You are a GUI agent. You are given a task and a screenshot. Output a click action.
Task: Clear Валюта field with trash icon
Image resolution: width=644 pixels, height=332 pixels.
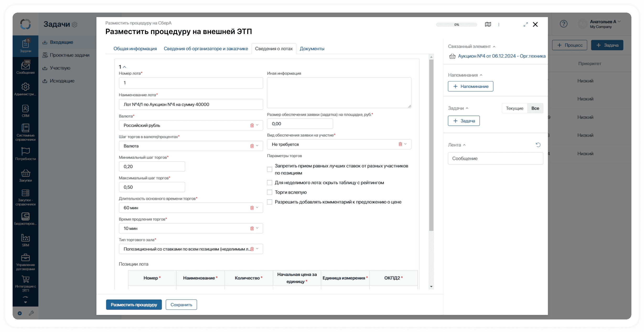pyautogui.click(x=252, y=125)
